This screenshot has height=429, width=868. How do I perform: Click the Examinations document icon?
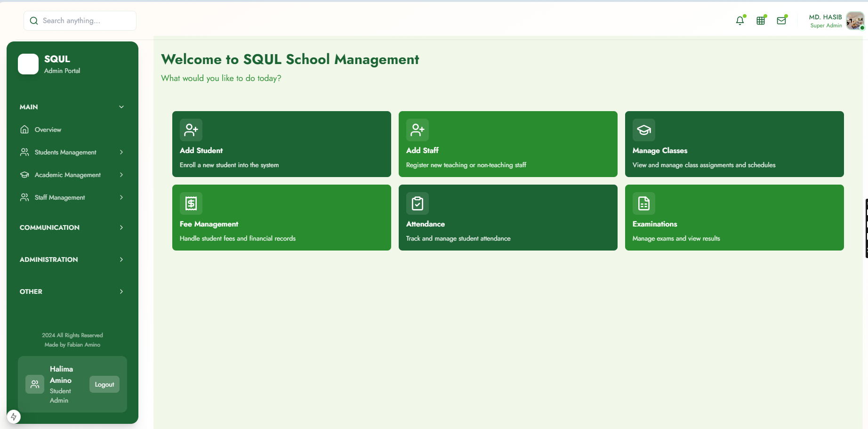coord(644,203)
